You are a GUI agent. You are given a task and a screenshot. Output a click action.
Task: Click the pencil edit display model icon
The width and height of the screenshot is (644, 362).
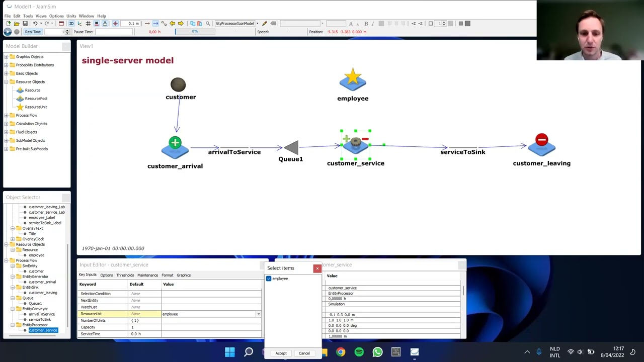[x=264, y=23]
